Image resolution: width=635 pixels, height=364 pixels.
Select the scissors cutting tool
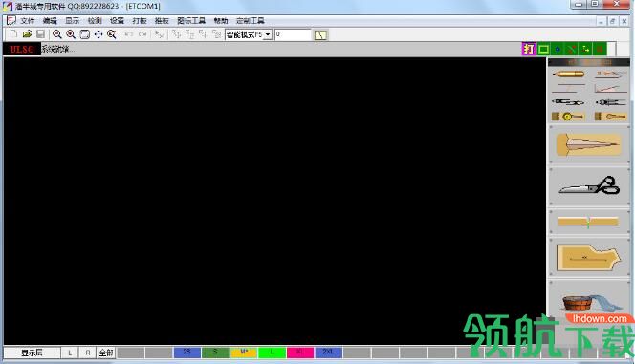coord(589,186)
